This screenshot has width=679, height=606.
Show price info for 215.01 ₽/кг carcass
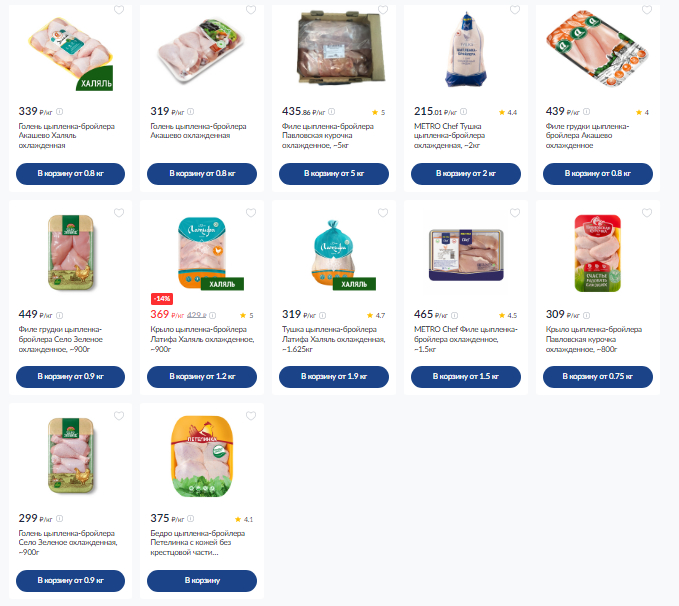coord(463,112)
